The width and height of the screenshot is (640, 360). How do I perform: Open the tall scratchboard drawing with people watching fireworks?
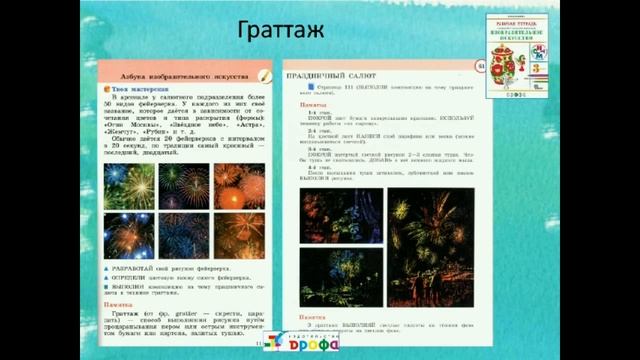(x=431, y=247)
